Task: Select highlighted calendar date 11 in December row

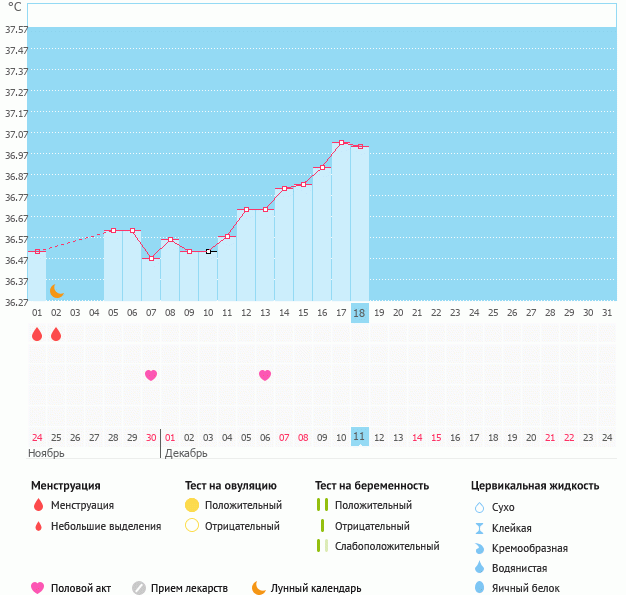Action: click(x=359, y=437)
